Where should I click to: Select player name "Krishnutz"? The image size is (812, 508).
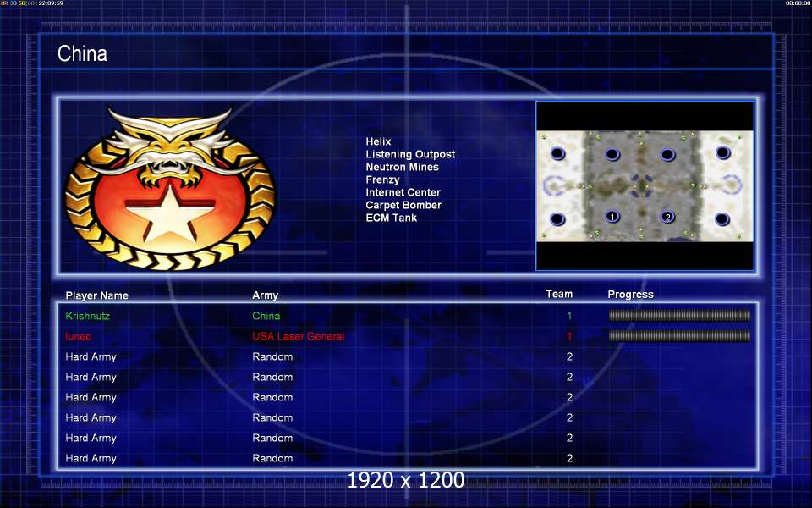(87, 316)
